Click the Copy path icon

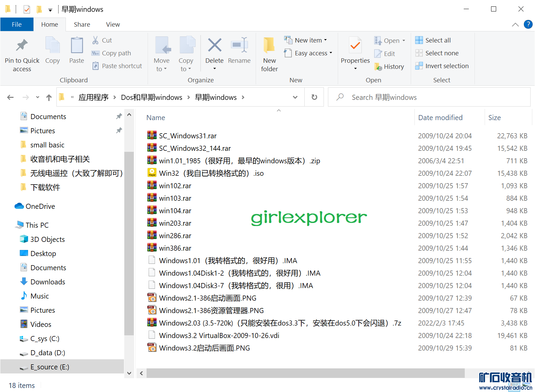pos(96,53)
